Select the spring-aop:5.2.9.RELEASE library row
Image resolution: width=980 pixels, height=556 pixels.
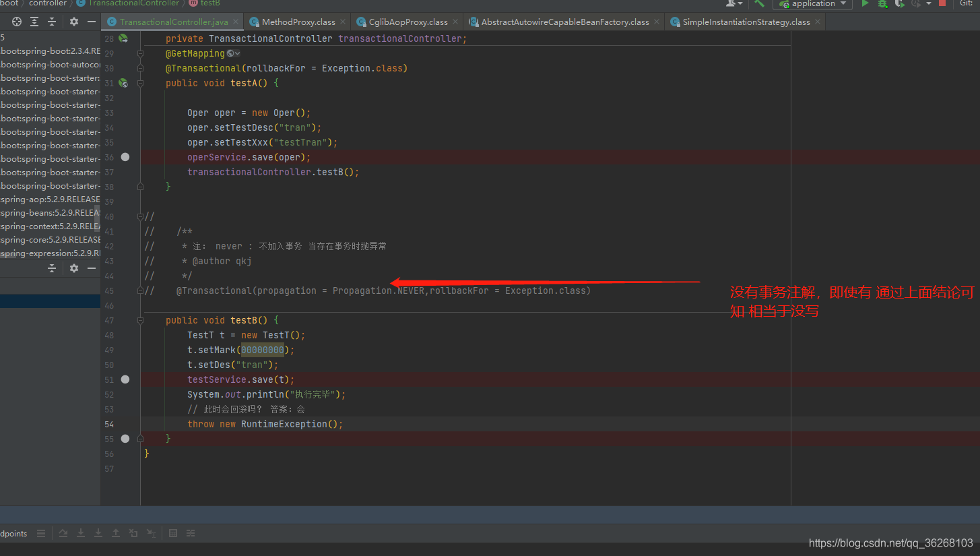point(50,199)
